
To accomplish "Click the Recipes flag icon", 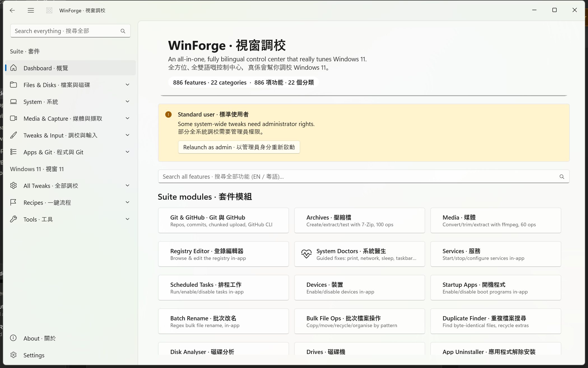I will tap(13, 202).
